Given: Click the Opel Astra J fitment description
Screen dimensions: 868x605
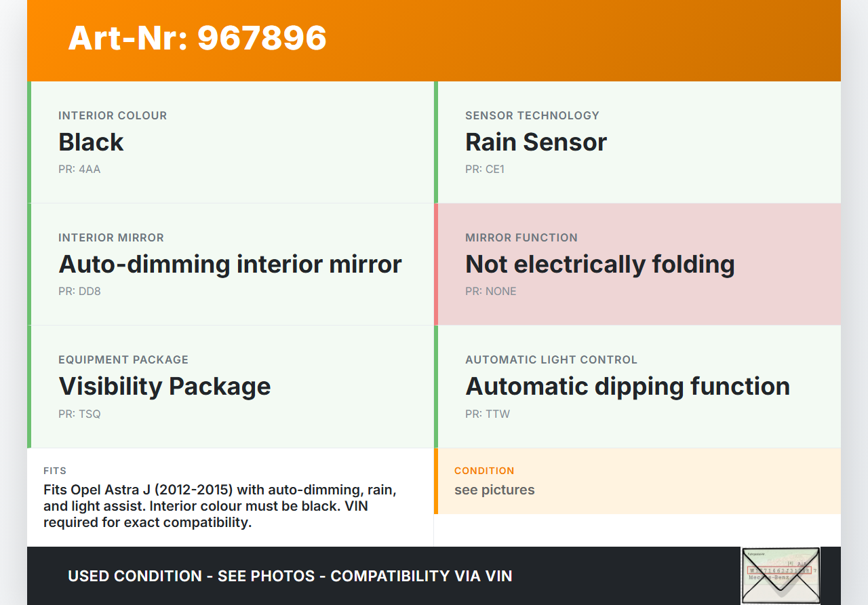Looking at the screenshot, I should 220,506.
